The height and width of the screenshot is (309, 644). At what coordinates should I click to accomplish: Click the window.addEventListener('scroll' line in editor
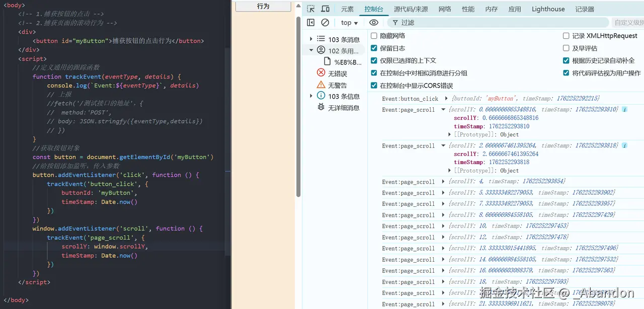click(118, 228)
